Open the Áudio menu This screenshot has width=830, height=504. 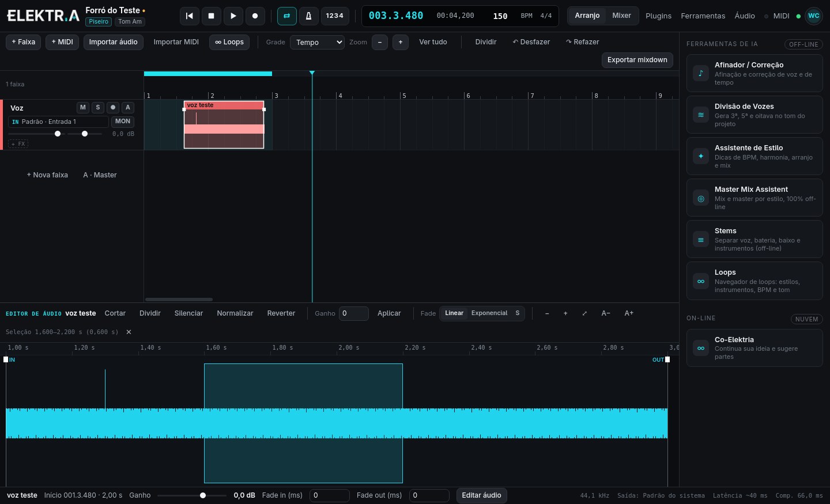coord(745,16)
